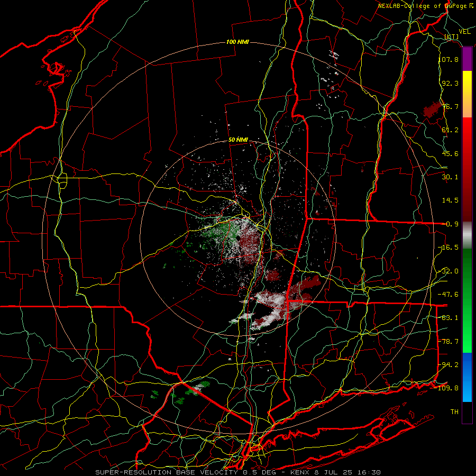The width and height of the screenshot is (476, 476).
Task: Click the 14.5 scale value
Action: [x=450, y=200]
